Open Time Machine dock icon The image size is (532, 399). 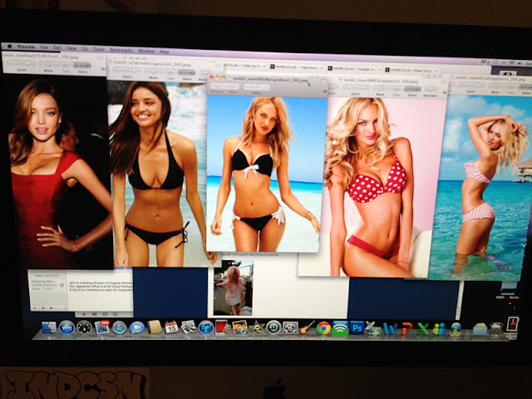click(x=273, y=328)
